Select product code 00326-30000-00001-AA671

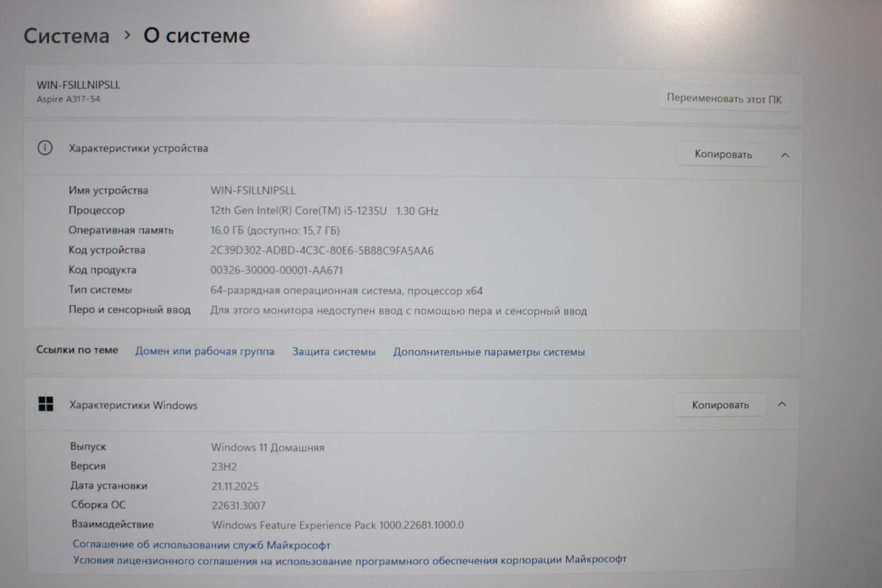point(277,270)
